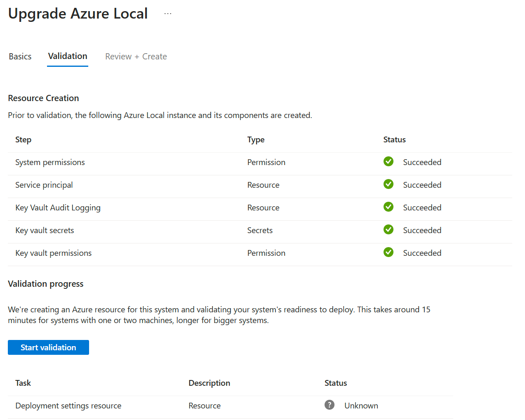Select the Key vault permissions step
The image size is (525, 420).
pos(54,253)
